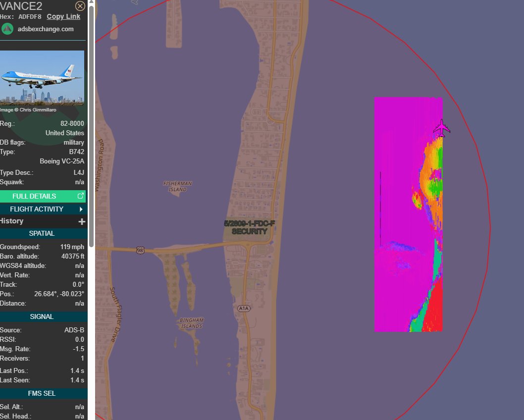This screenshot has width=524, height=420.
Task: Click the FMS SEL section header
Action: point(43,393)
